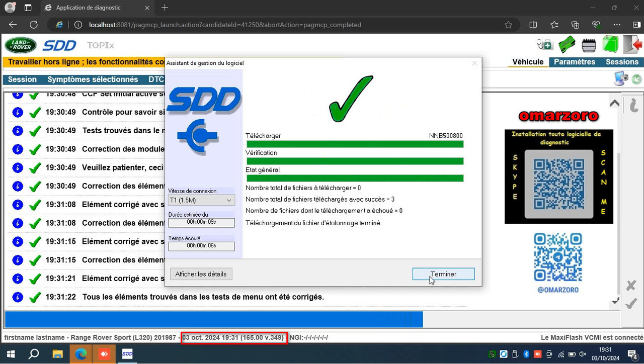Image resolution: width=644 pixels, height=364 pixels.
Task: Click the Land Rover logo
Action: tap(21, 45)
